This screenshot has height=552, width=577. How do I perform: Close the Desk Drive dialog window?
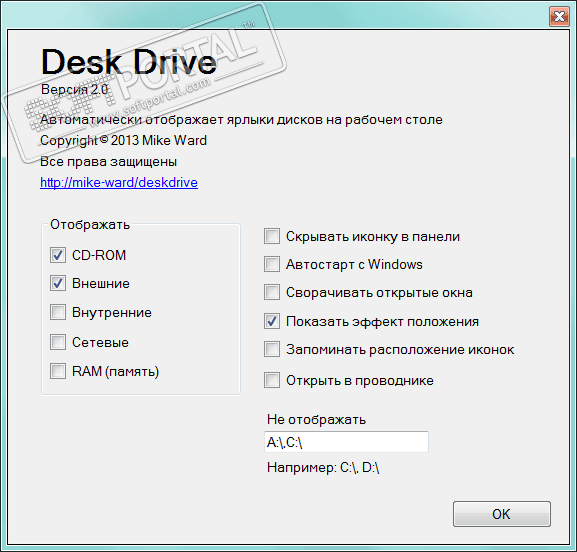point(559,17)
